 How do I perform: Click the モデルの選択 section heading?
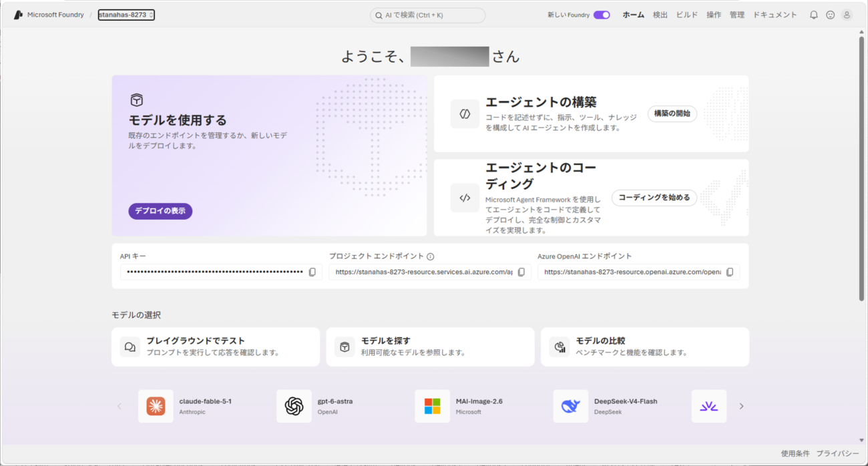point(136,315)
